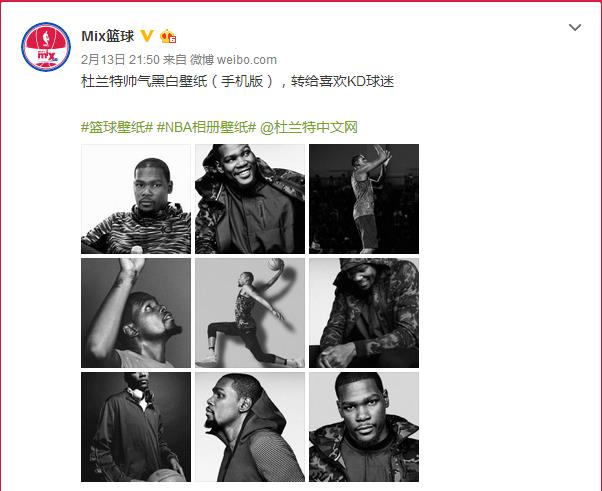Open the #NBA相册壁纸# hashtag topic
Viewport: 602px width, 491px height.
206,127
